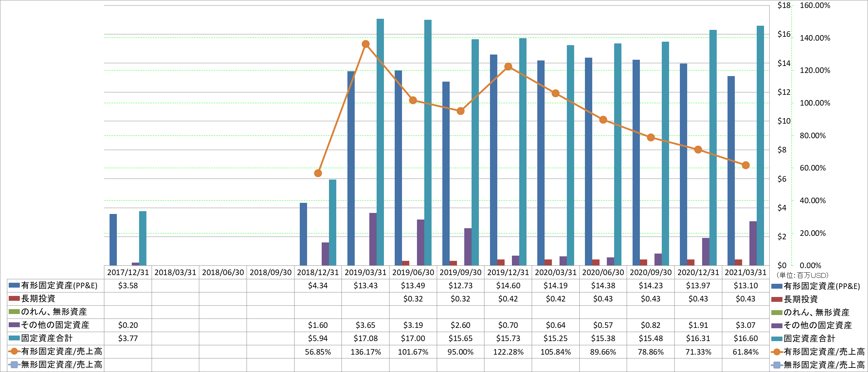Click the orange line marker for 2019/12/31
The image size is (868, 372).
(508, 67)
